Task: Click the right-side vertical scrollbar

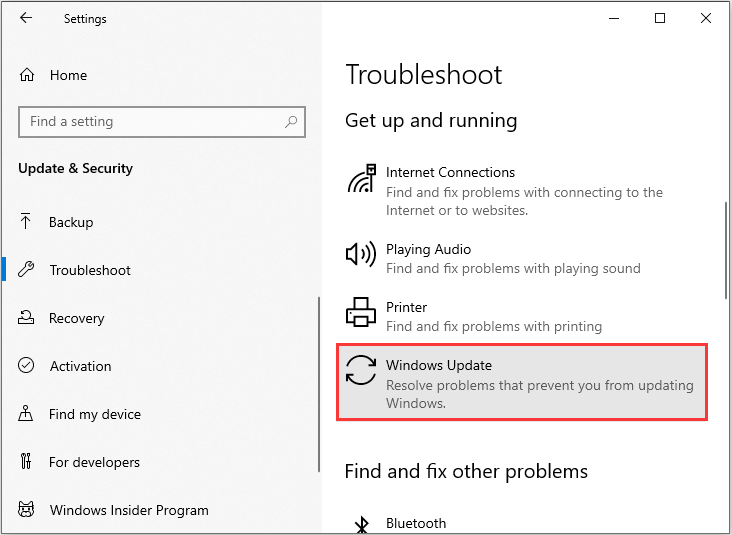Action: click(726, 248)
